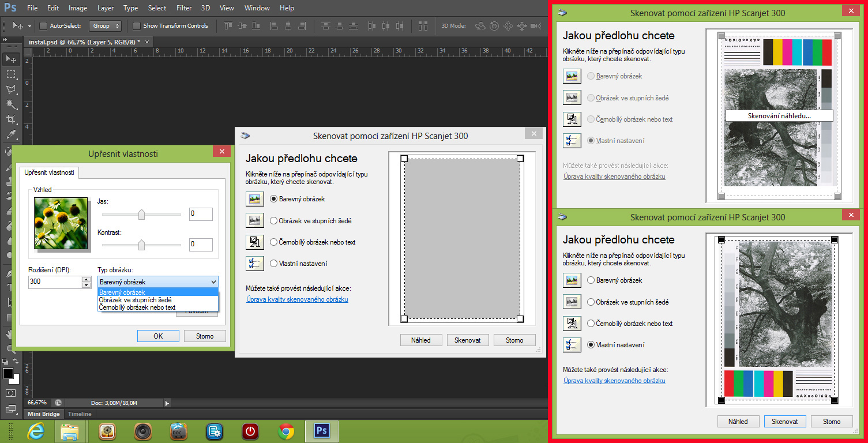The width and height of the screenshot is (868, 443).
Task: Open Internet Explorer from the taskbar
Action: (x=36, y=431)
